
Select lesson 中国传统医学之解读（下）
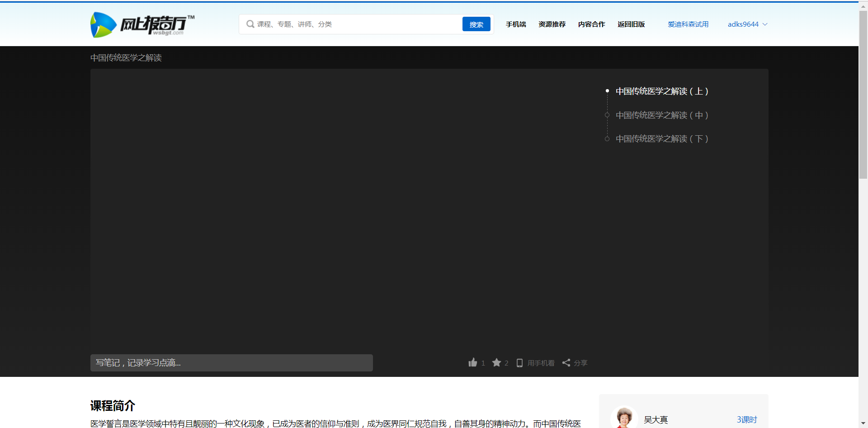pos(662,138)
